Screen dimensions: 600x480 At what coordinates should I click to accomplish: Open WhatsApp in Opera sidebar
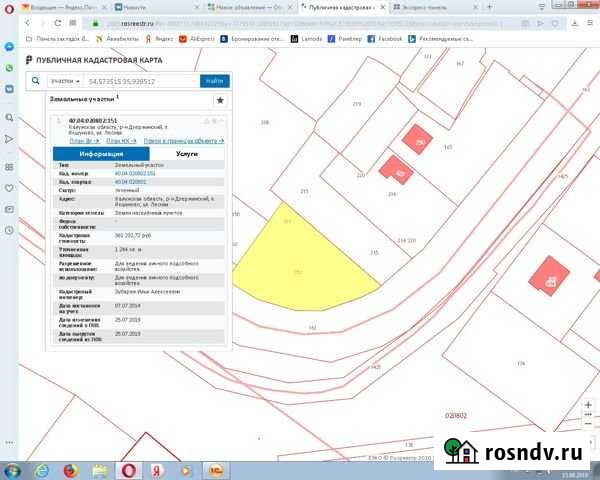point(8,68)
